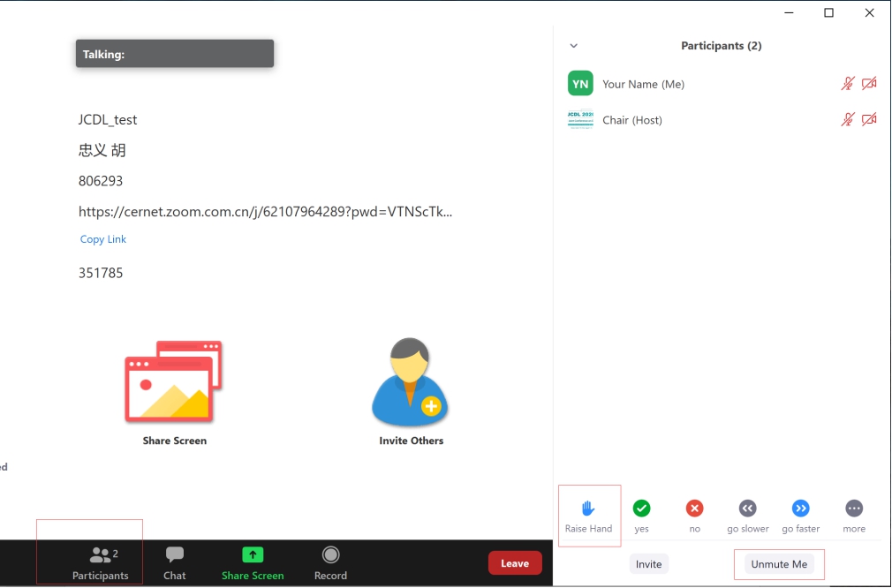Click the Raise Hand icon

tap(588, 509)
